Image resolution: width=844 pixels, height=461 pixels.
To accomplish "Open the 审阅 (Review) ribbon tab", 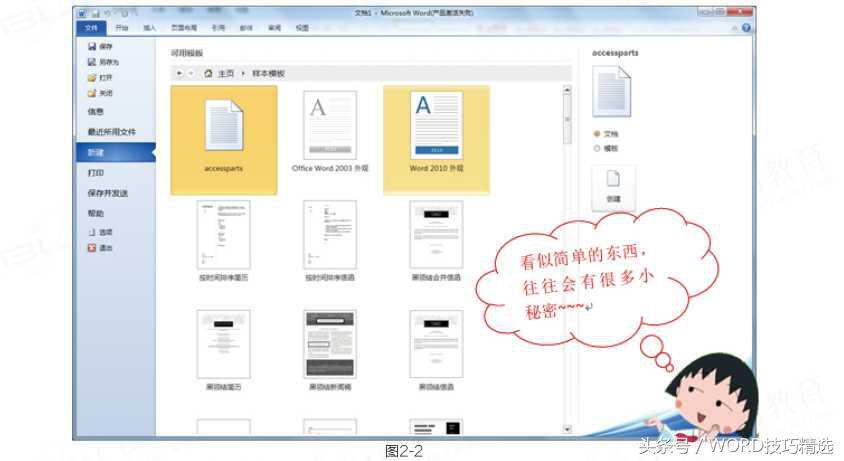I will 275,28.
